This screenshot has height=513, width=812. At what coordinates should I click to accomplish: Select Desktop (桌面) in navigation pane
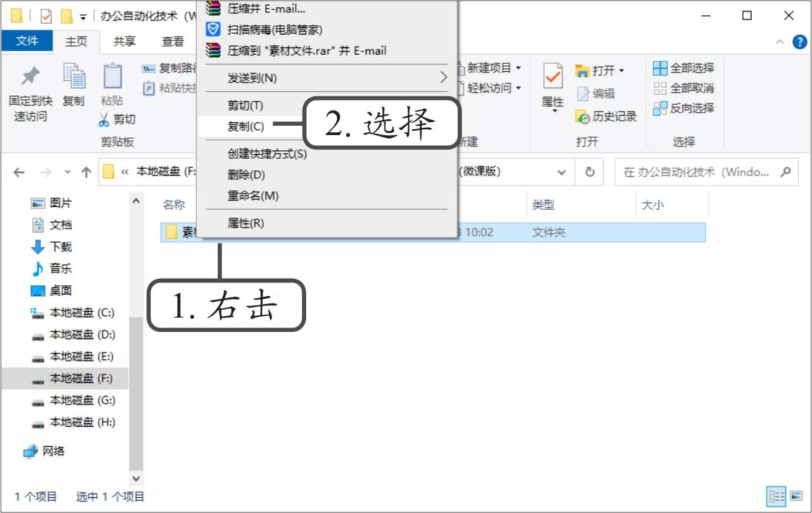(x=52, y=290)
